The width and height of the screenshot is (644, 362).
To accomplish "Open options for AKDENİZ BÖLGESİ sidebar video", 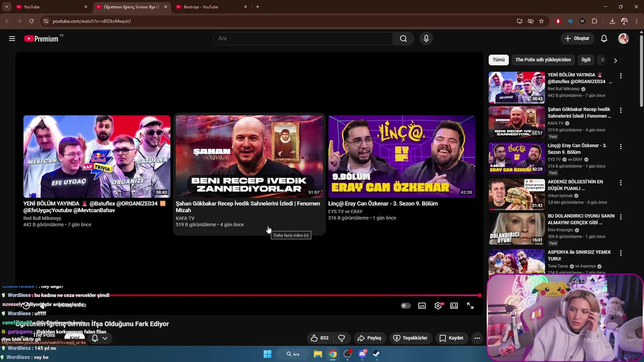I will (621, 183).
